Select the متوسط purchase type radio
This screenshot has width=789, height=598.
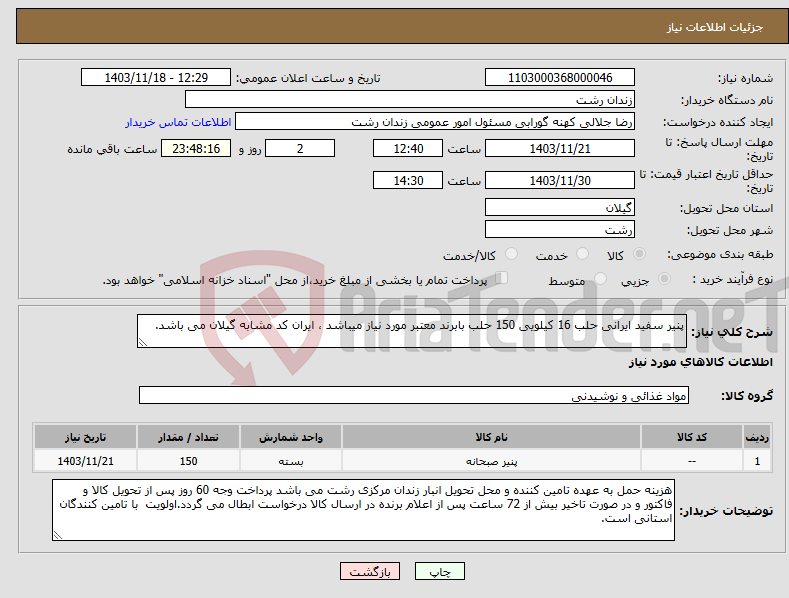[x=600, y=279]
